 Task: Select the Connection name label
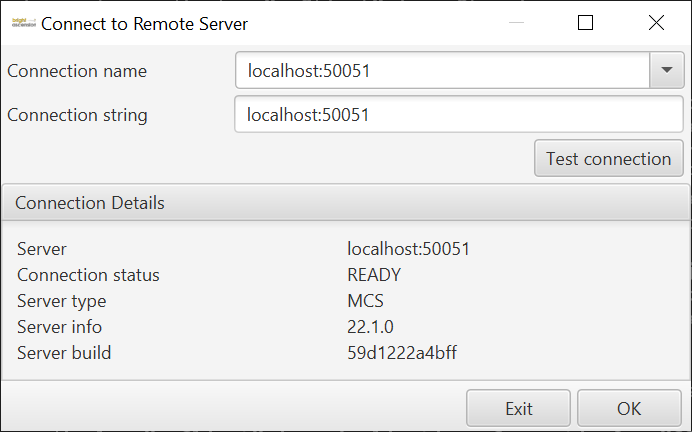tap(77, 71)
